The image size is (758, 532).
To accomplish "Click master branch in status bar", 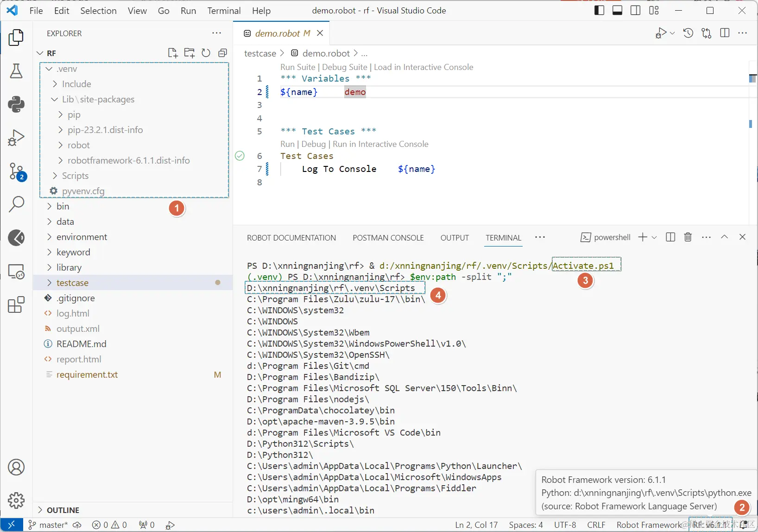I will pos(48,525).
